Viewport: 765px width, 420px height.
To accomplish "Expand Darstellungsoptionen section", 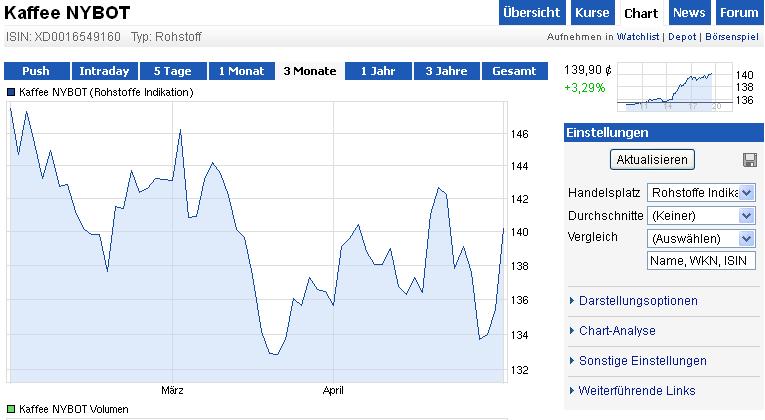I will (638, 301).
